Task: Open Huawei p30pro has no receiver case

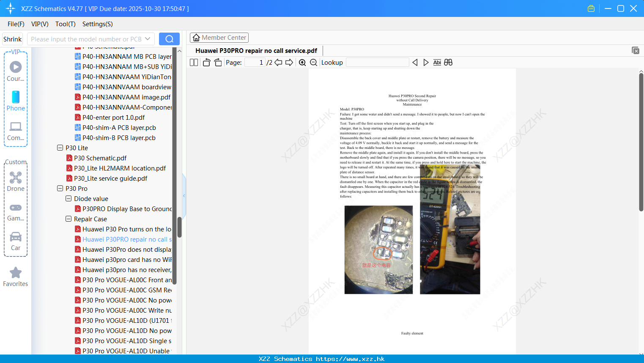Action: pyautogui.click(x=123, y=269)
